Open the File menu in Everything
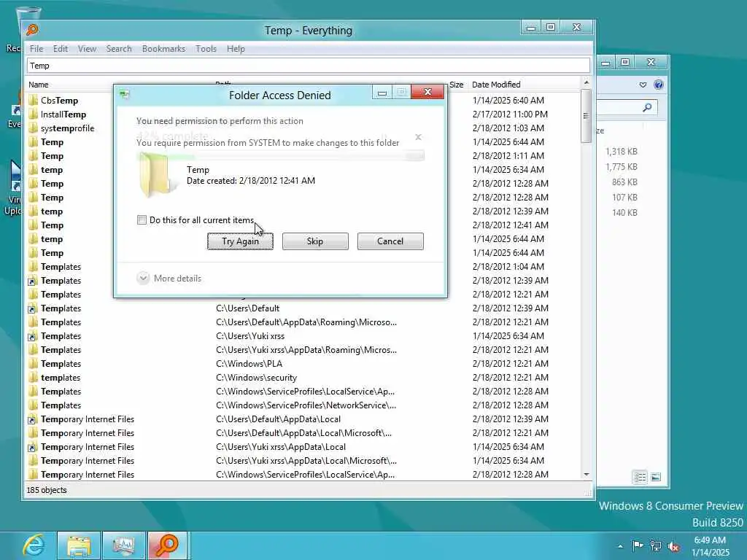The image size is (747, 560). [x=36, y=49]
